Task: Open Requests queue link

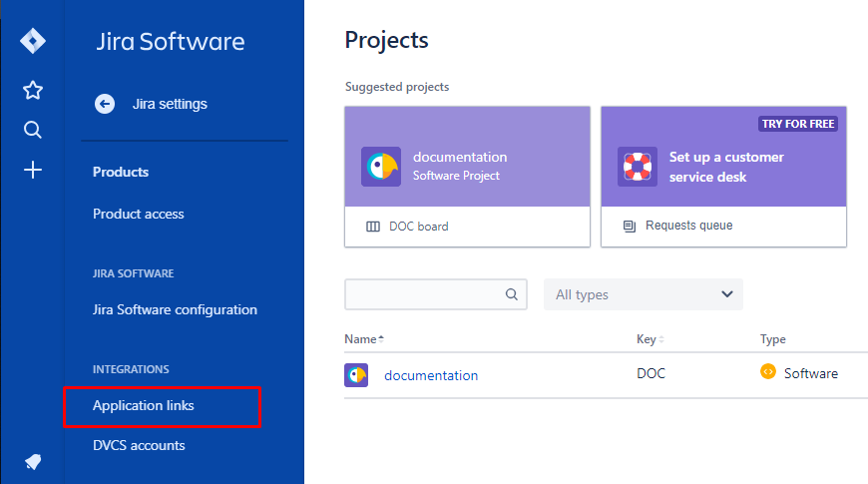Action: click(x=688, y=226)
